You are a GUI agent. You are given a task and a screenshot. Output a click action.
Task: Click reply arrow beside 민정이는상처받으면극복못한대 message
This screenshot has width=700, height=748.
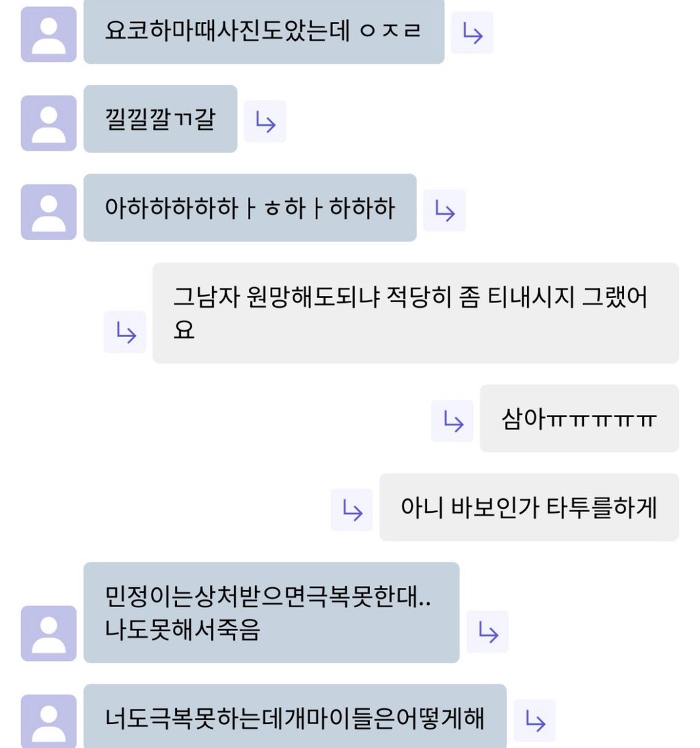pyautogui.click(x=487, y=631)
